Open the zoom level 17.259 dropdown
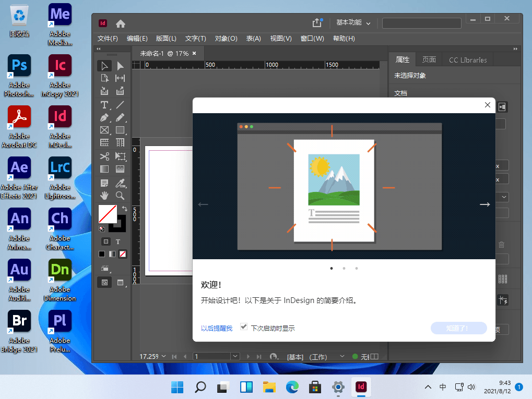532x399 pixels. pyautogui.click(x=164, y=356)
